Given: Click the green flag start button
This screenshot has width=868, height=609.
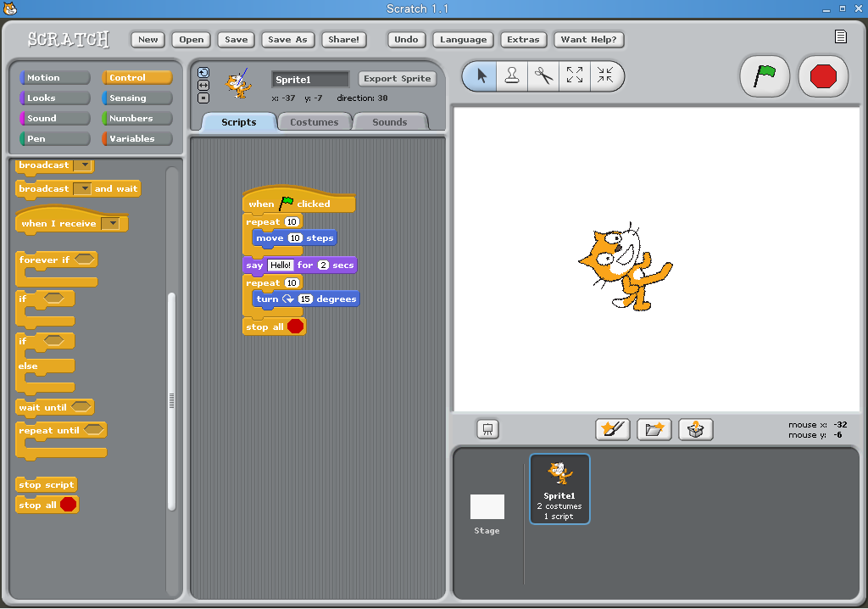Looking at the screenshot, I should (x=765, y=76).
